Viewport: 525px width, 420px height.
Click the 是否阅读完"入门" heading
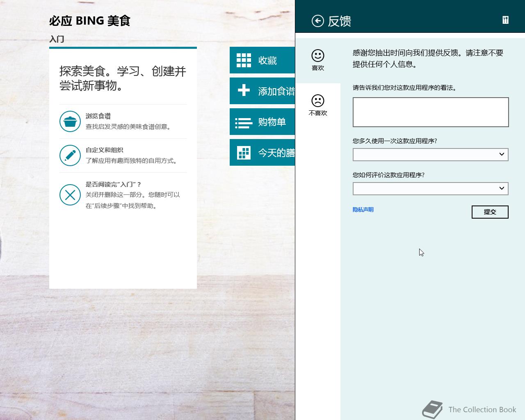click(113, 185)
